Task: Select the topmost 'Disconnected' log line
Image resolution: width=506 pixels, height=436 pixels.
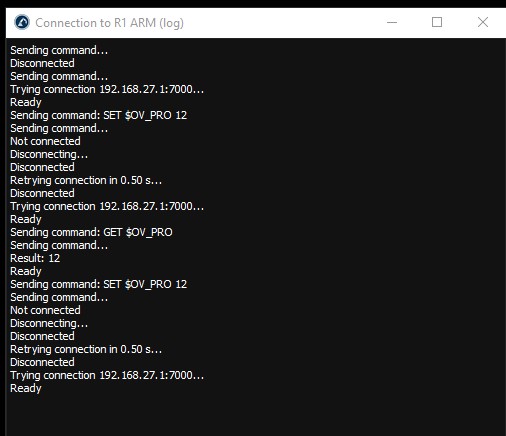Action: click(x=42, y=63)
